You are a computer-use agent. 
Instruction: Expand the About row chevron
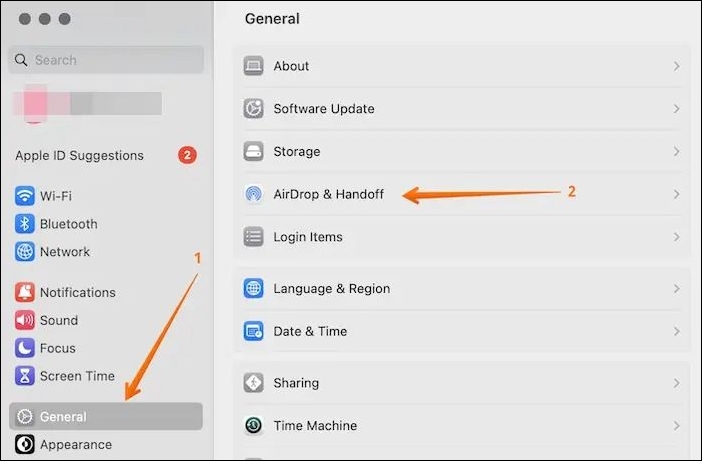[676, 66]
